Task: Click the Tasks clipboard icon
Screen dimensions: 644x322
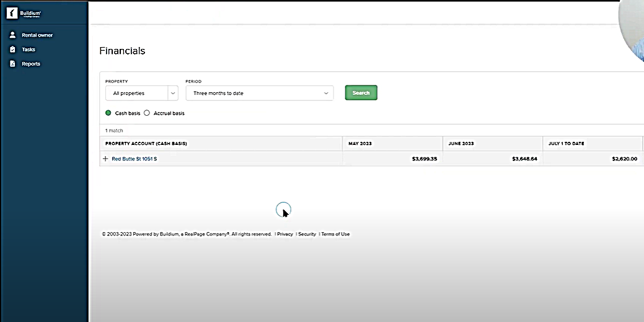Action: click(x=13, y=49)
